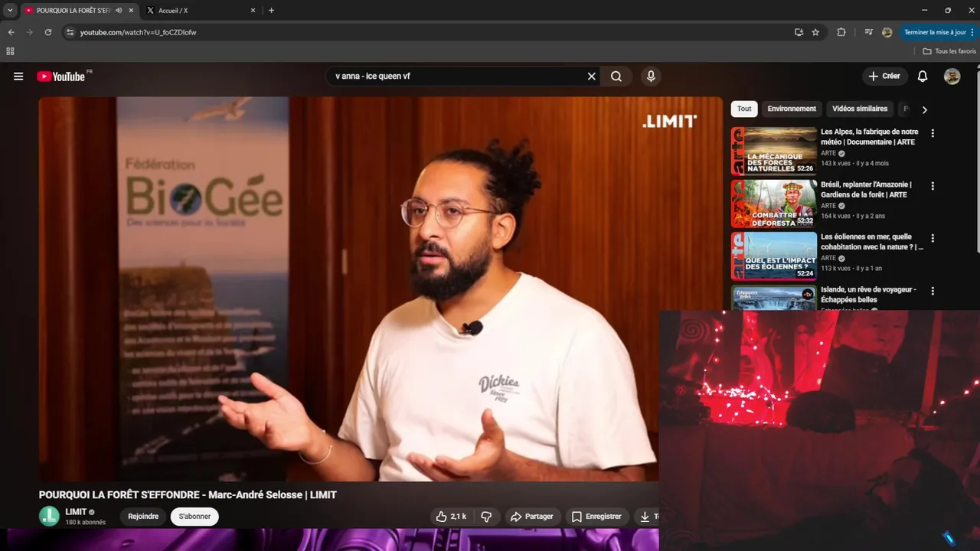This screenshot has height=551, width=980.
Task: Open options for Islande video
Action: [x=933, y=291]
